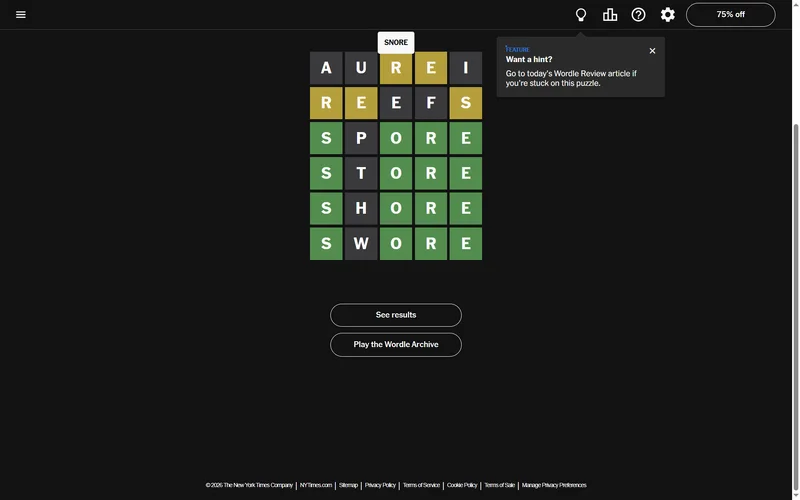
Task: Click Play the Wordle Archive button
Action: [396, 344]
